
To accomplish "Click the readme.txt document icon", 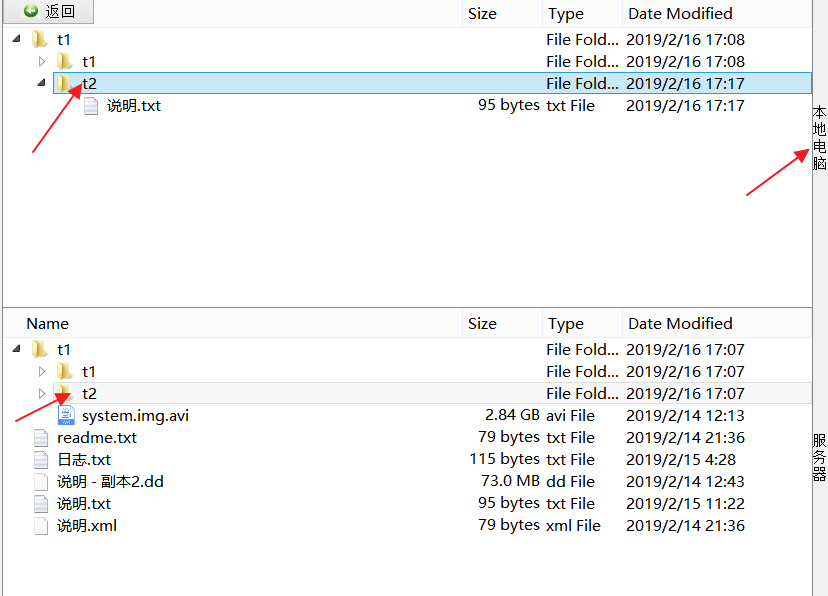I will click(x=41, y=438).
